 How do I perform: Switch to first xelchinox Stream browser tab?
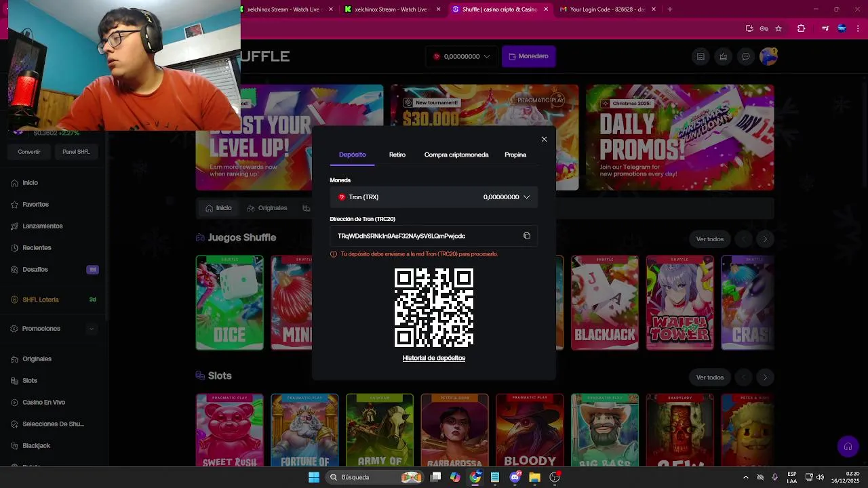click(x=285, y=9)
